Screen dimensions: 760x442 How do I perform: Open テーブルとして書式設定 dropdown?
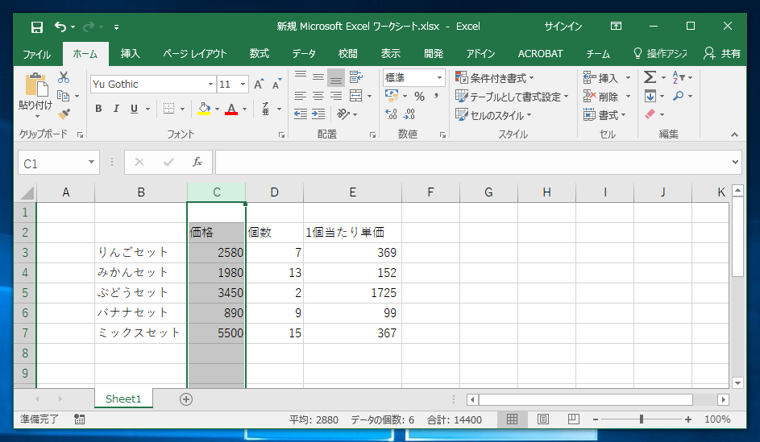[x=512, y=96]
